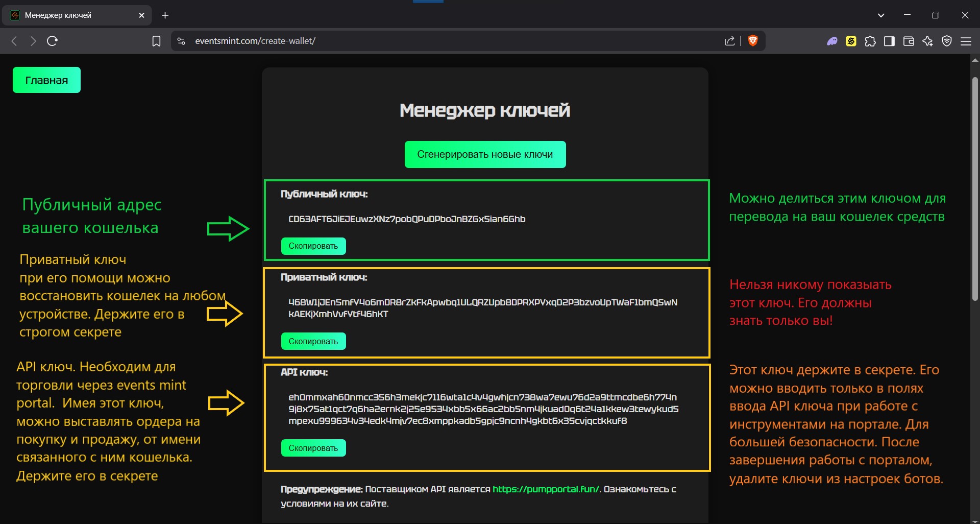Open the purple Phantom extension icon
The height and width of the screenshot is (524, 980).
(x=832, y=41)
